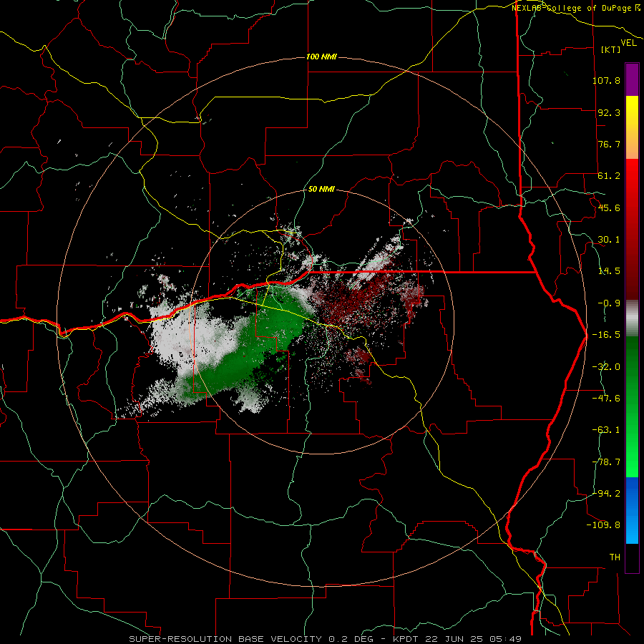The height and width of the screenshot is (644, 644).
Task: Select the -109.8 scale value
Action: coord(603,525)
